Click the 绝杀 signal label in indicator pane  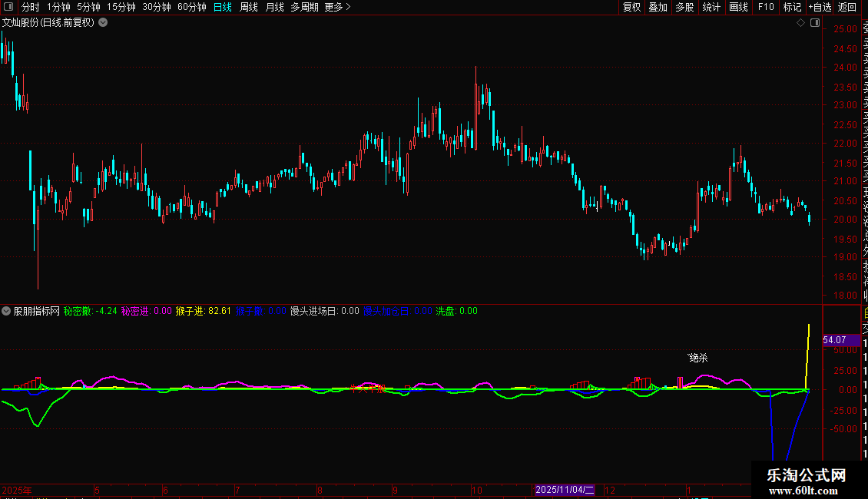(698, 358)
